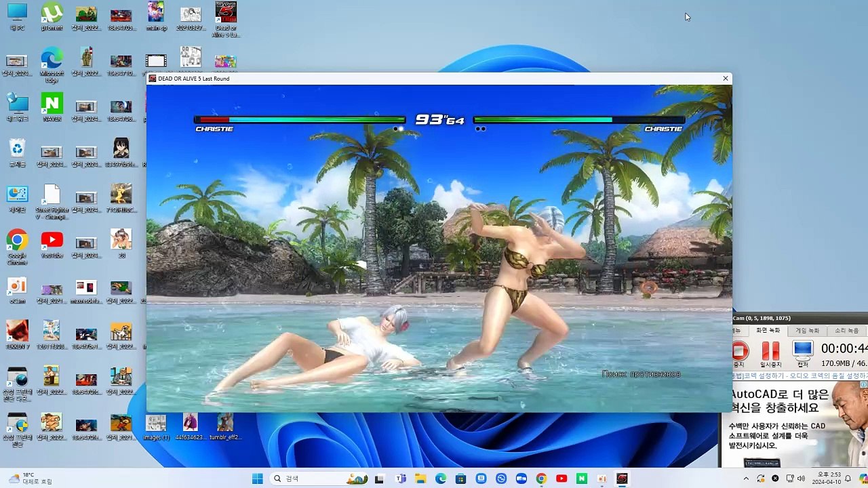Open NAVER from the taskbar

point(582,479)
